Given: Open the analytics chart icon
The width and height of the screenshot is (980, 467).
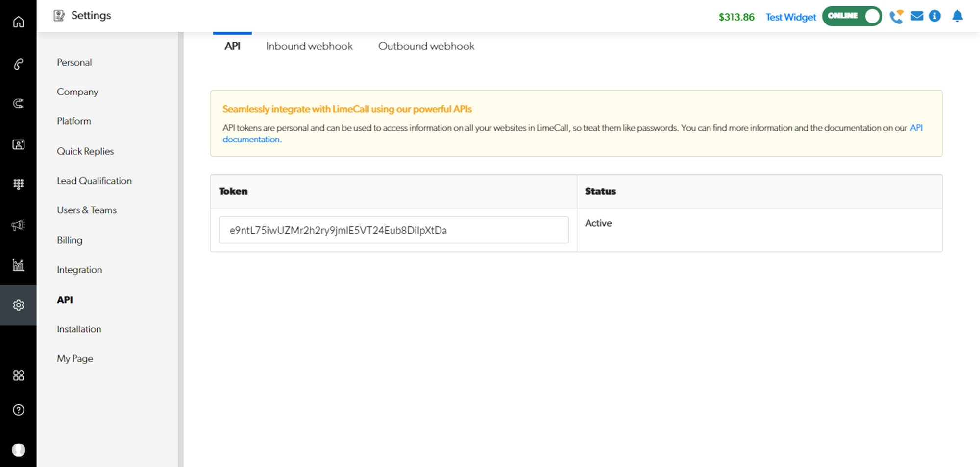Looking at the screenshot, I should [x=18, y=265].
